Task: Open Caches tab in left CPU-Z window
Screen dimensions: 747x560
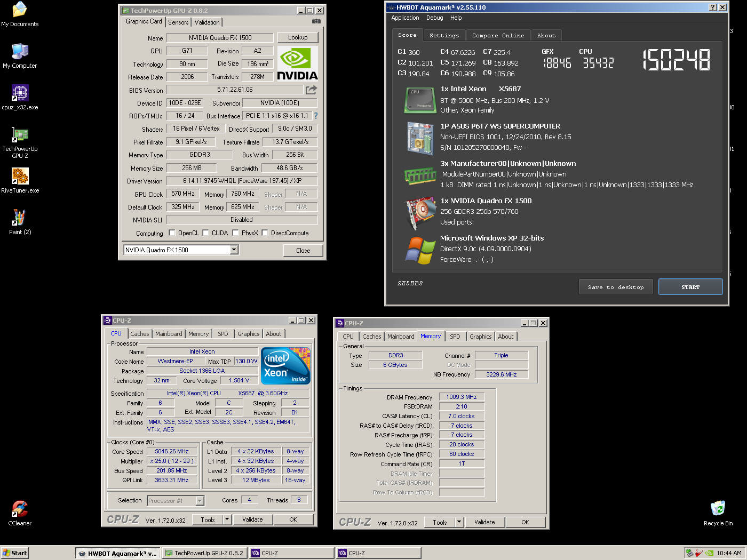Action: (140, 334)
